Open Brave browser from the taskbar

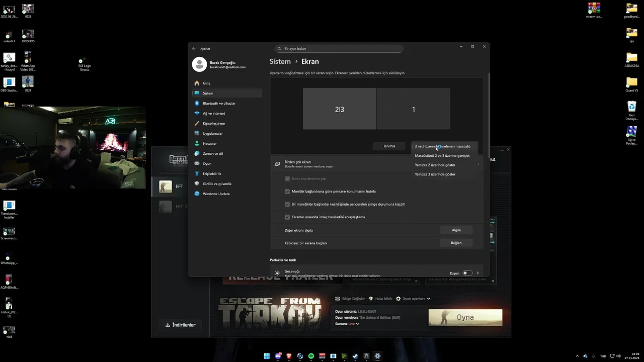[289, 356]
